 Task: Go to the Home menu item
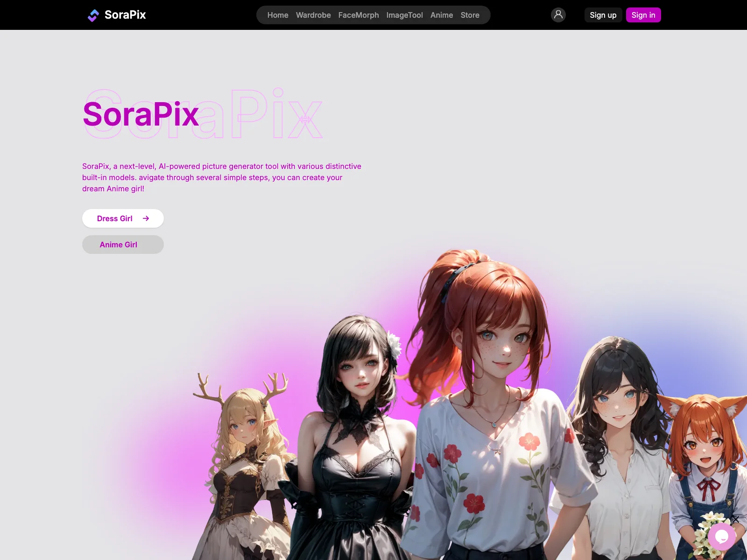(278, 15)
